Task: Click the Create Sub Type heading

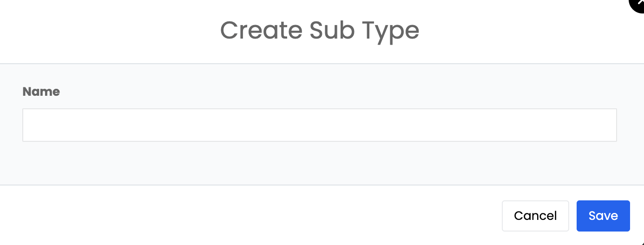Action: click(319, 30)
